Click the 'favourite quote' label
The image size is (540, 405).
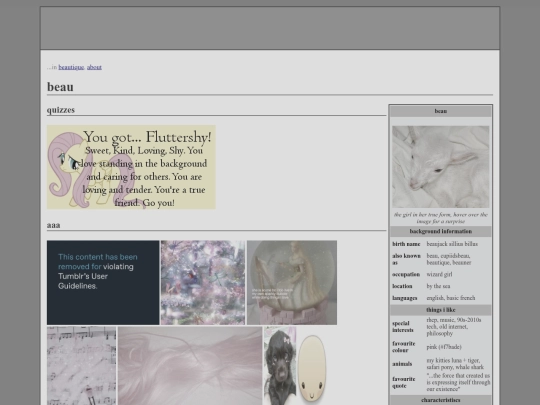404,382
